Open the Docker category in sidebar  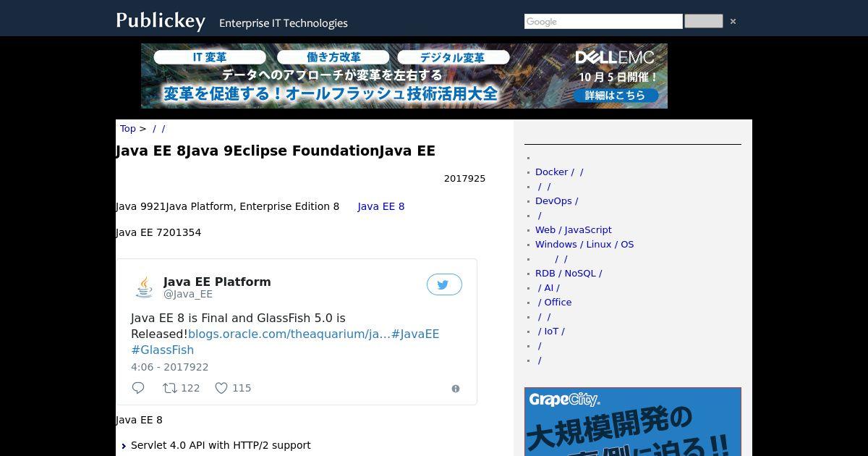coord(559,172)
